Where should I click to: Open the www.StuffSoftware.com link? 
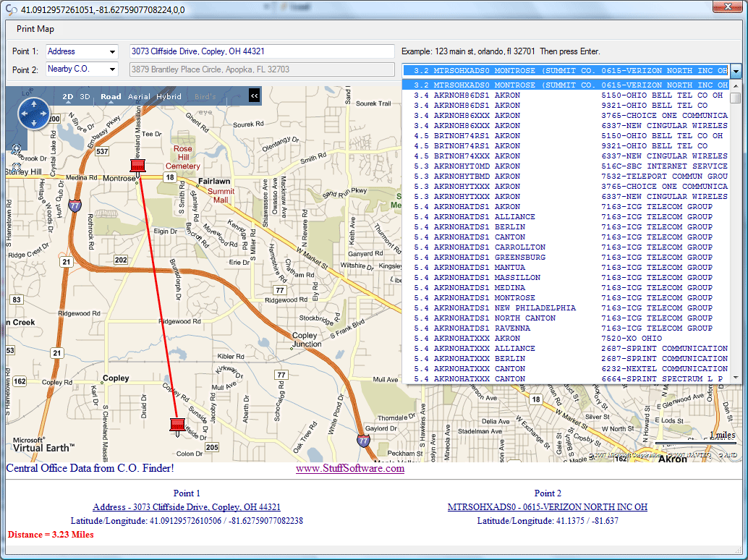tap(350, 468)
